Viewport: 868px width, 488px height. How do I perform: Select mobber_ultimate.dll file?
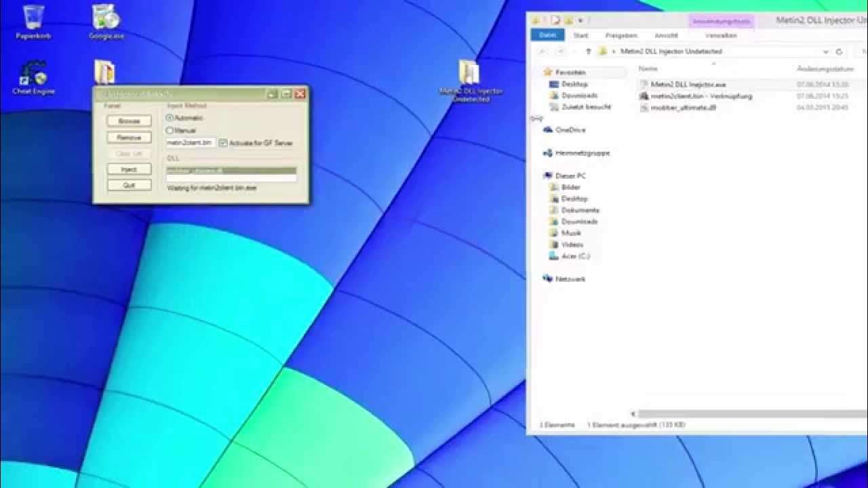pos(683,108)
